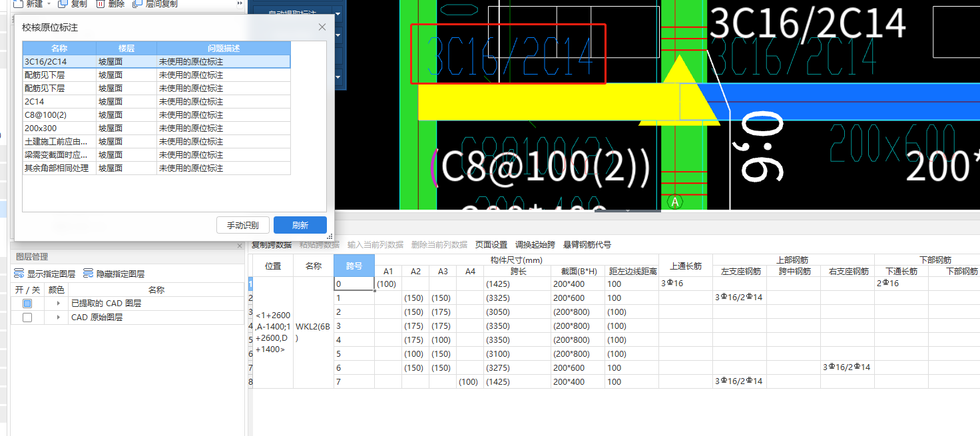
Task: Click 粘贴跨数据 in the table toolbar
Action: (x=320, y=245)
